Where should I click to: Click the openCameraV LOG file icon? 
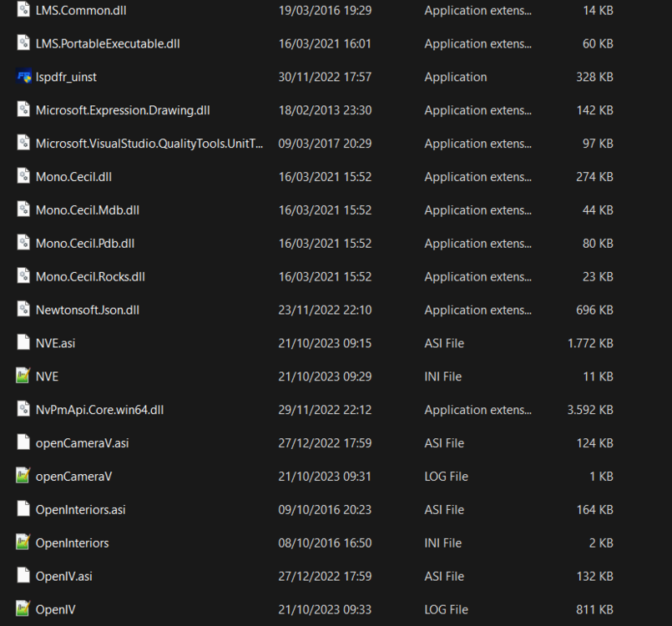pos(23,476)
